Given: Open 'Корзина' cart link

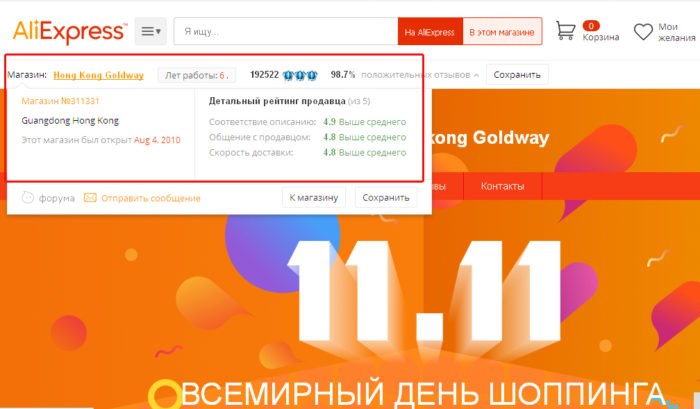Looking at the screenshot, I should [600, 37].
